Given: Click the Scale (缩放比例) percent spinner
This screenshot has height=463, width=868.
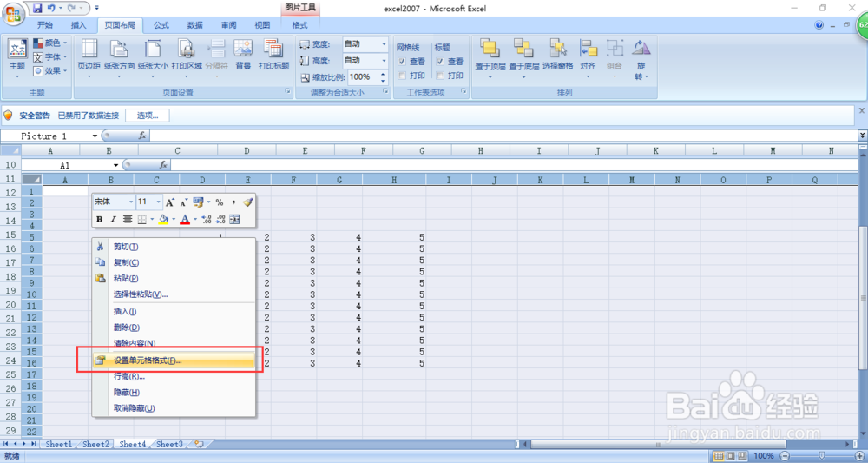Looking at the screenshot, I should (x=383, y=77).
